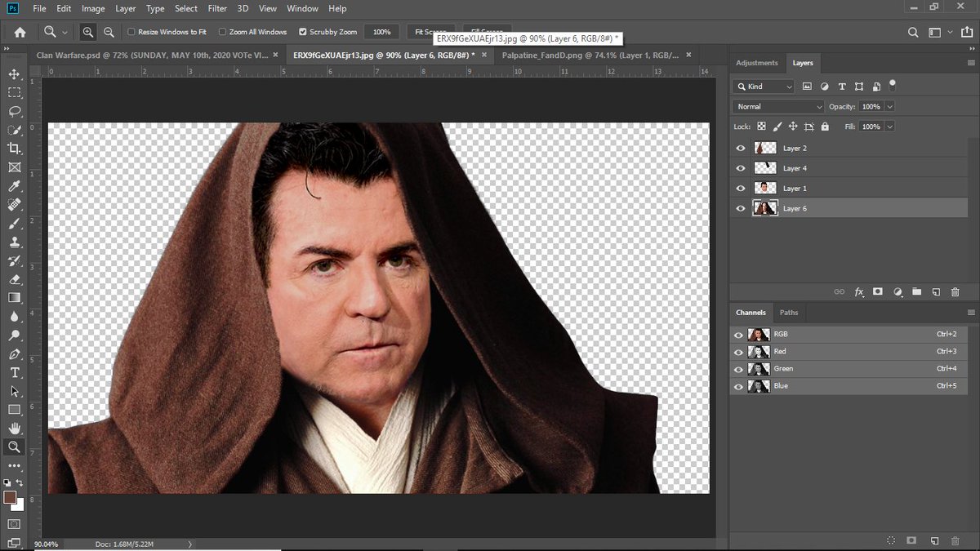
Task: Click the Lock all padlock icon
Action: [x=825, y=127]
